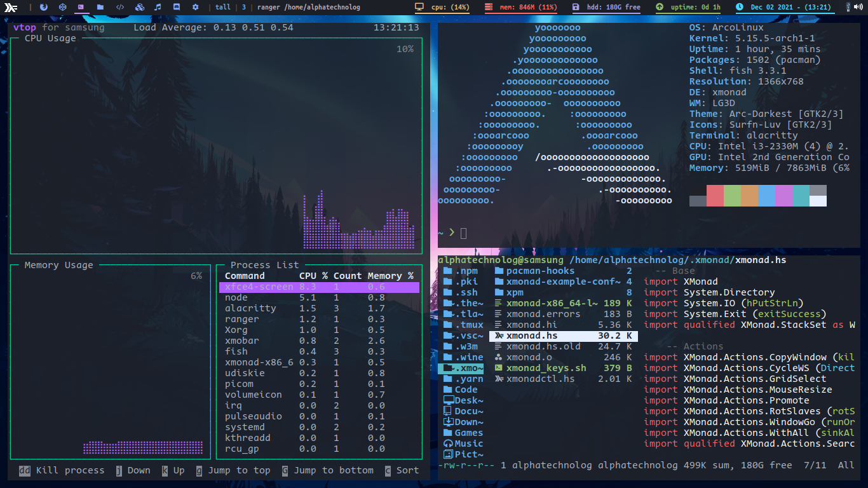868x488 pixels.
Task: Switch to the cube workspace icon
Action: [x=62, y=7]
